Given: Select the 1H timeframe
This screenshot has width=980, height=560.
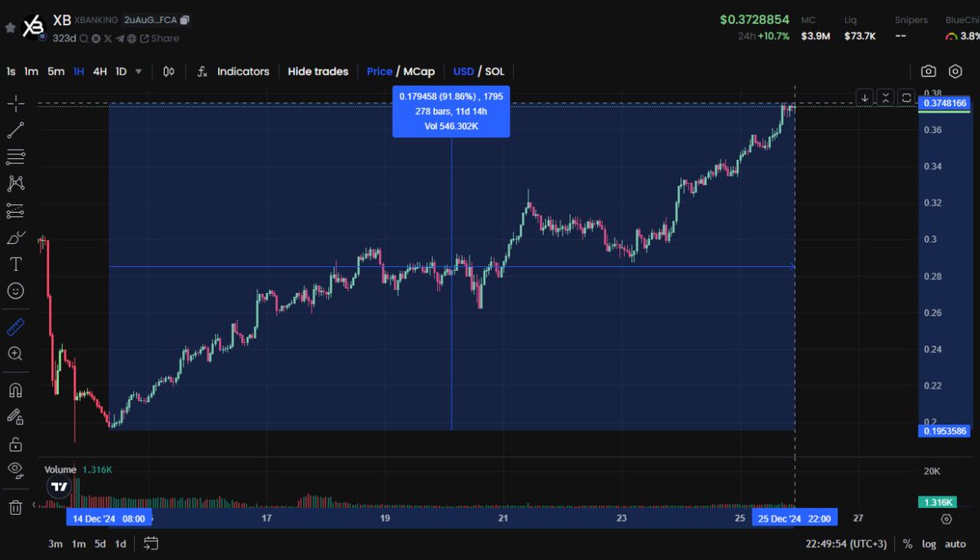Looking at the screenshot, I should click(x=78, y=71).
